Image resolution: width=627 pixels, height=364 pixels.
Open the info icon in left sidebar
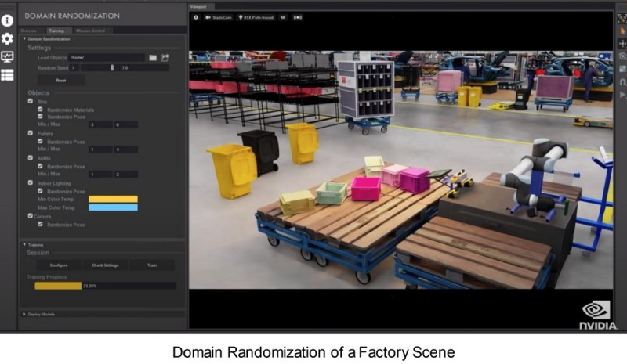tap(7, 20)
